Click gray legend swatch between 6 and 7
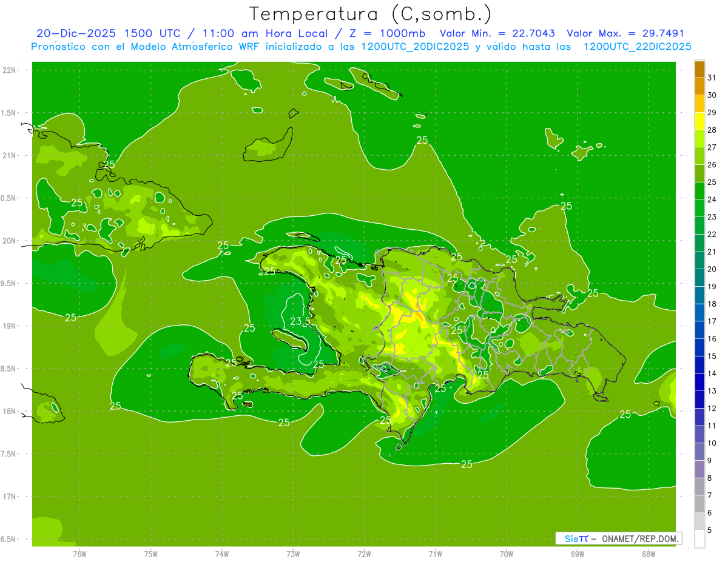The width and height of the screenshot is (728, 562). pyautogui.click(x=699, y=504)
